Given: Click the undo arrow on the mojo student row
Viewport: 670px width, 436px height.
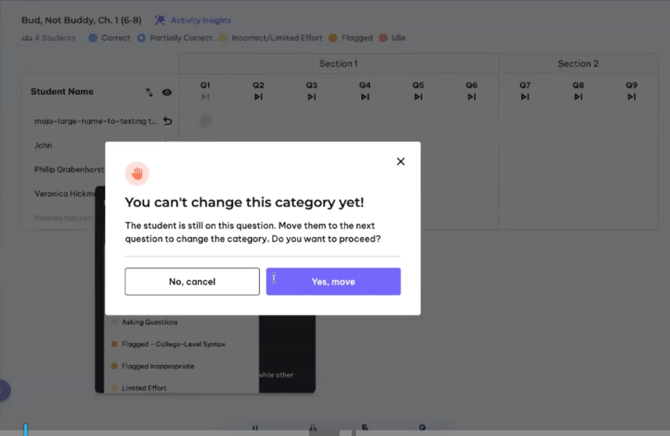Looking at the screenshot, I should click(167, 121).
